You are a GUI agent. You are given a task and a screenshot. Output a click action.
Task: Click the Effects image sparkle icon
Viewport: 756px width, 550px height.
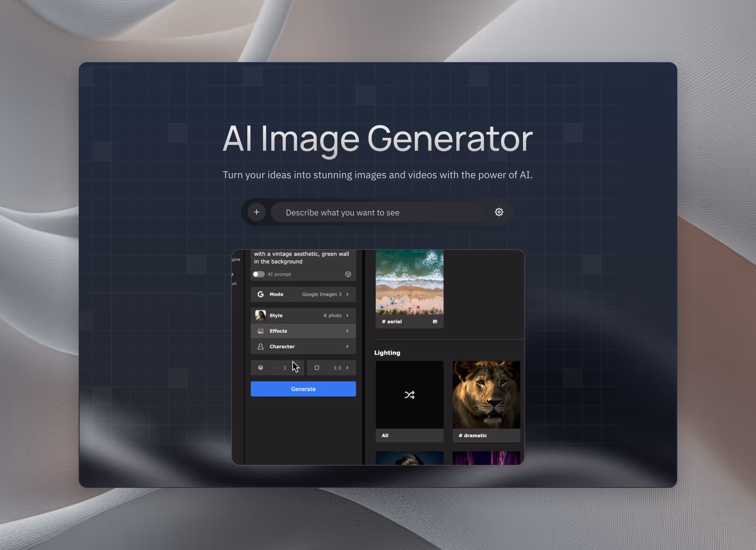261,331
